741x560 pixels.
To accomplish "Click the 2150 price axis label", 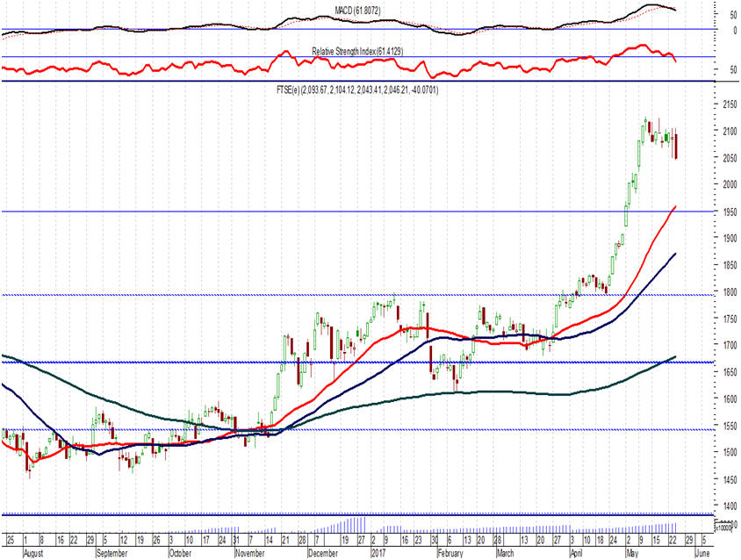I will [730, 104].
